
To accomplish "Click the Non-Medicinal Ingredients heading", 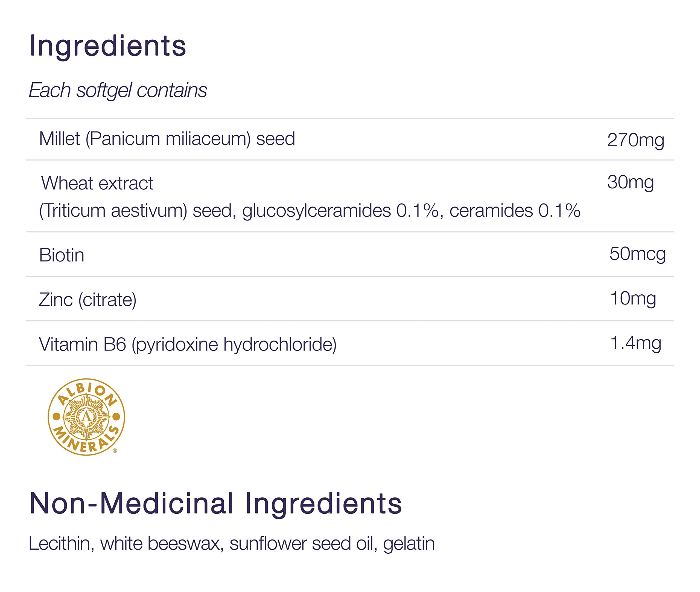I will pos(215,504).
